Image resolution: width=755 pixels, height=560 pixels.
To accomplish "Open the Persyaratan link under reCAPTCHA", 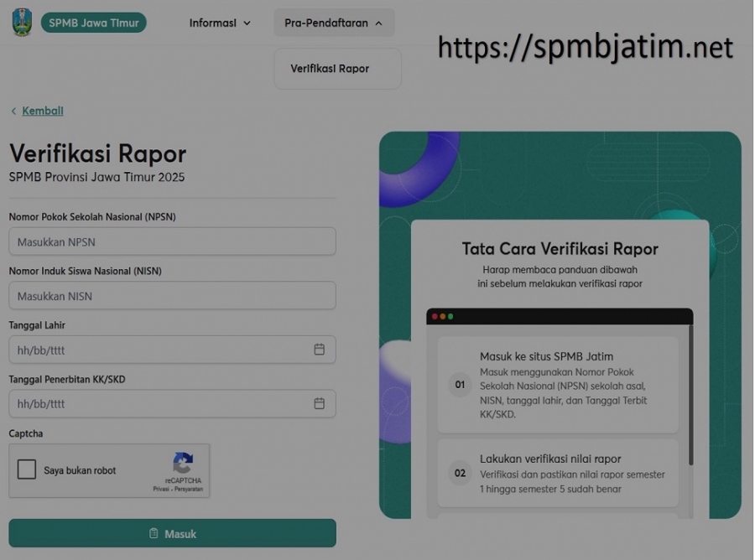I will click(x=188, y=489).
